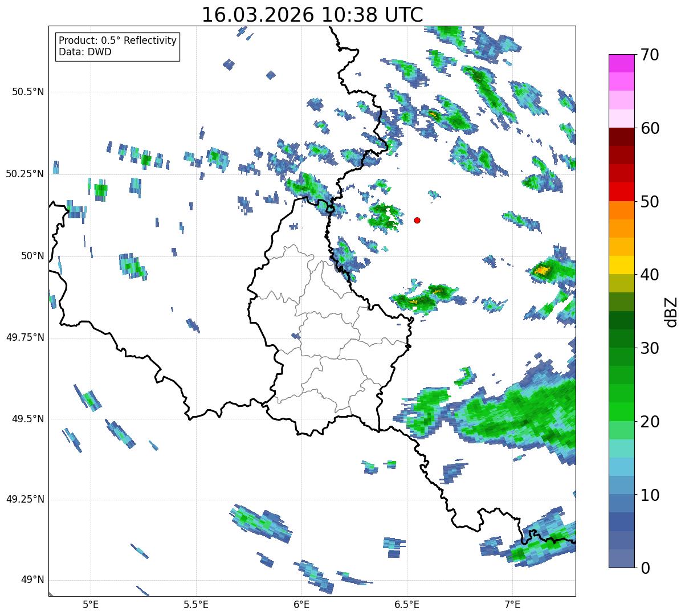Click the longitude label 5.5°E

click(196, 605)
